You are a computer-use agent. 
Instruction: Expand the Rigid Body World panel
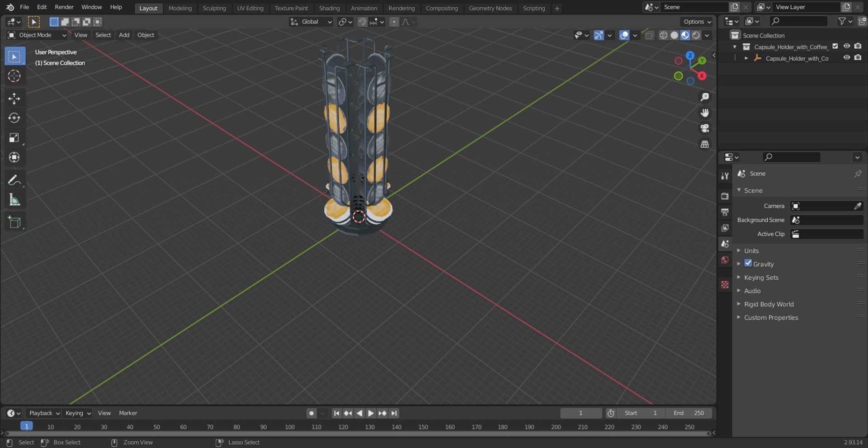(x=769, y=304)
